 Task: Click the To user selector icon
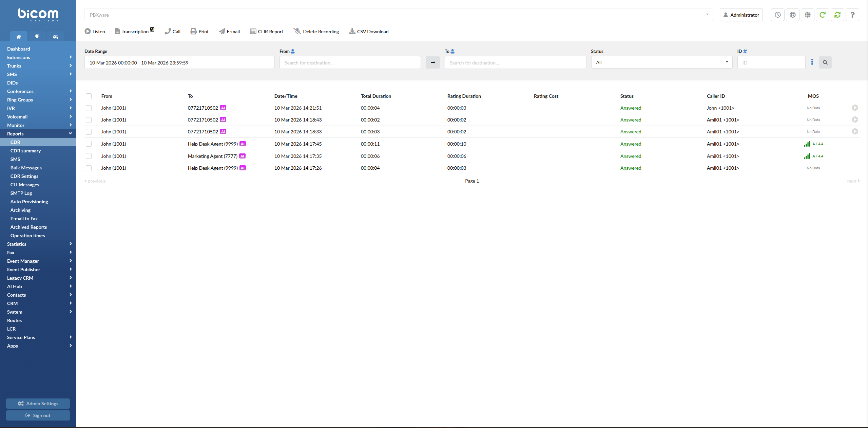tap(452, 51)
